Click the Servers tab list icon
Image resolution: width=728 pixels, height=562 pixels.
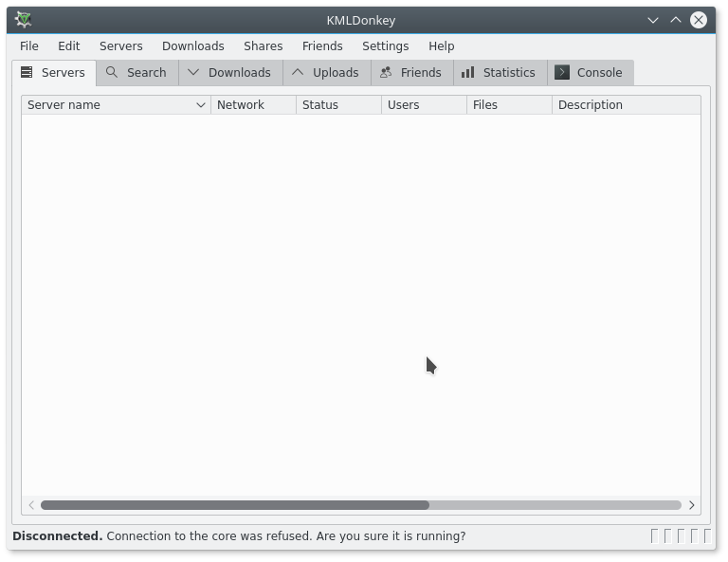click(27, 72)
